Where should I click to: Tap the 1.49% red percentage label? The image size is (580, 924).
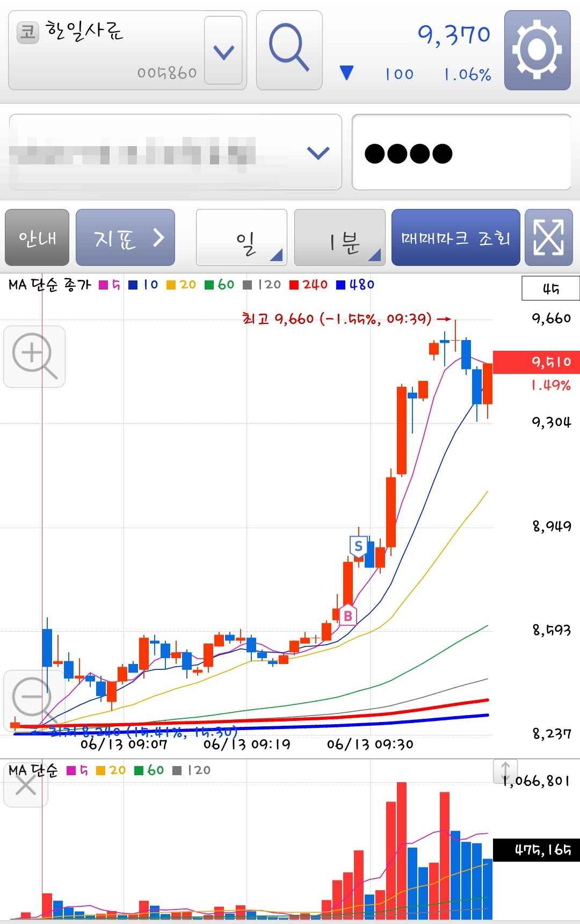(551, 385)
